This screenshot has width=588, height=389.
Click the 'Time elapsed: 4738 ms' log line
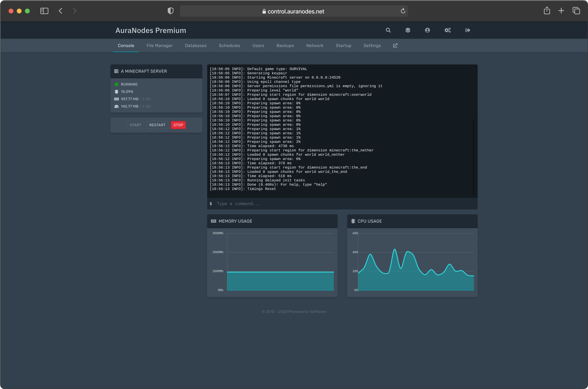pos(252,146)
